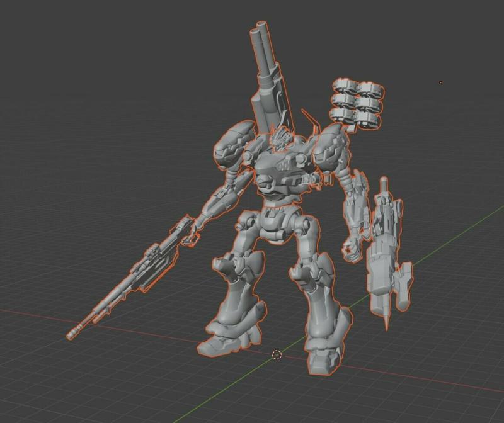Image resolution: width=504 pixels, height=423 pixels.
Task: Select the six-pod missile launcher cluster
Action: 358,103
